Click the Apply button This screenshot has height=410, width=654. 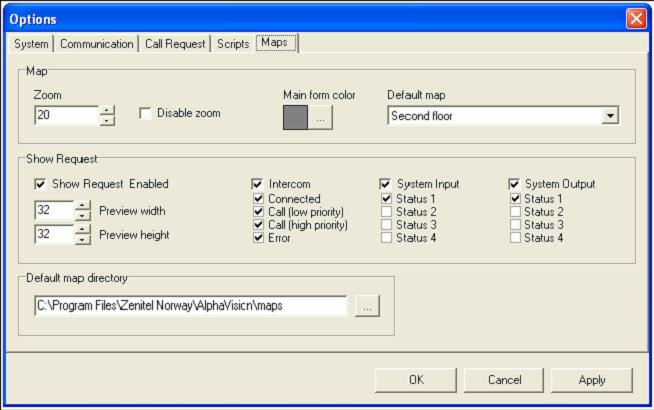tap(591, 380)
